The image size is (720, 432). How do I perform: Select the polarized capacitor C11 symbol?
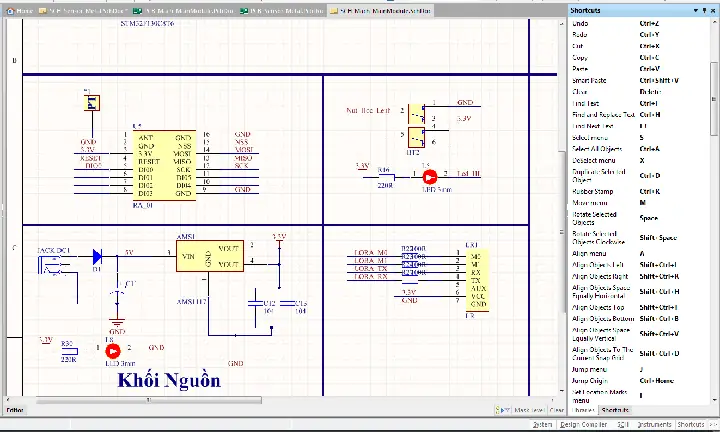tap(118, 293)
